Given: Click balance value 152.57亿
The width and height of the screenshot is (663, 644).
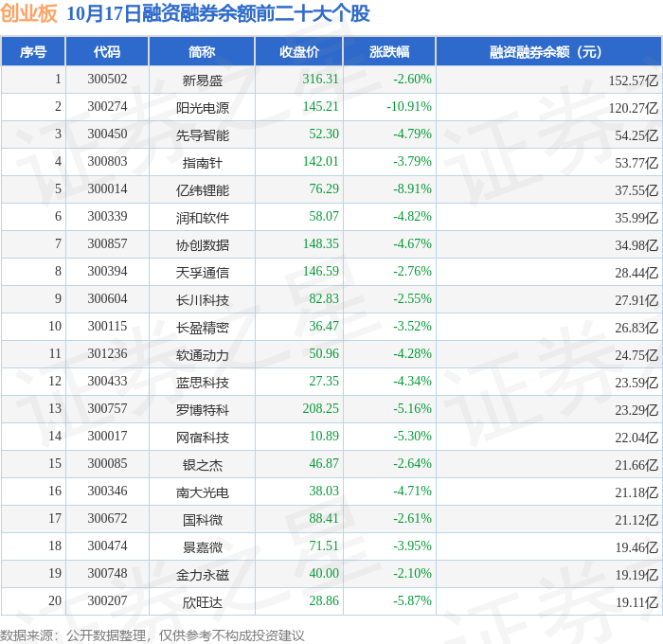Looking at the screenshot, I should pyautogui.click(x=634, y=80).
